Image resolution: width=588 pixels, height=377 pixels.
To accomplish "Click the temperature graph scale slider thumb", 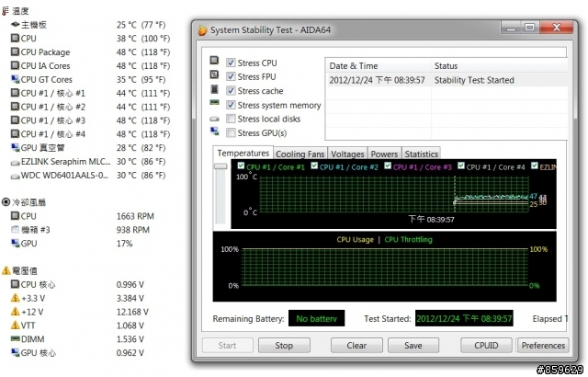I will (x=220, y=166).
